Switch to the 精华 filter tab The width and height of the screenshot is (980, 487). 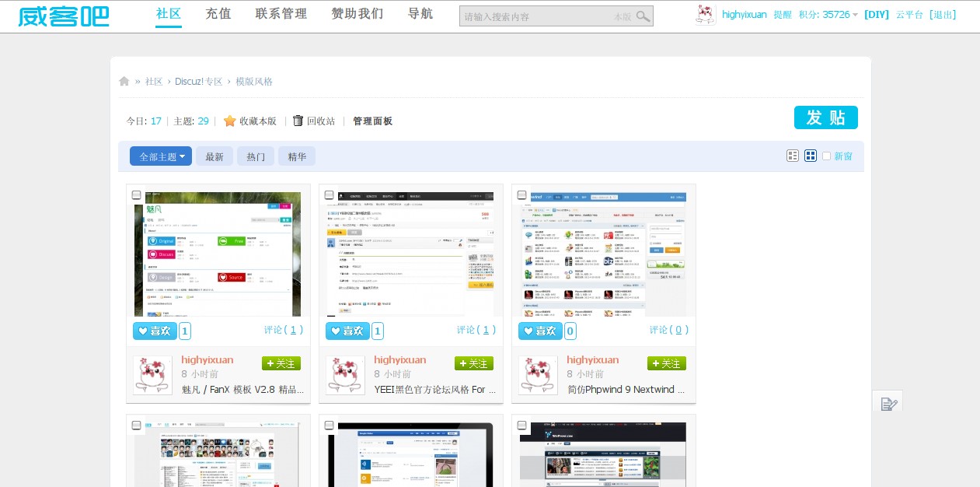[297, 156]
